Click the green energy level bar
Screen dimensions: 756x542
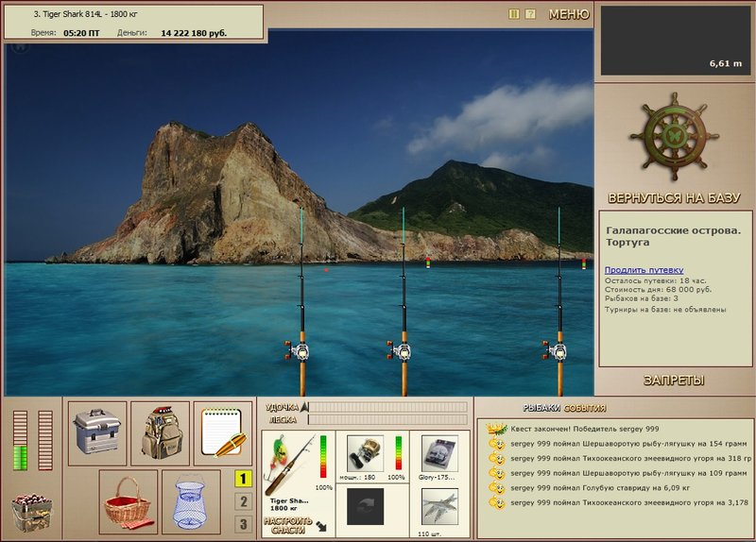coord(20,440)
